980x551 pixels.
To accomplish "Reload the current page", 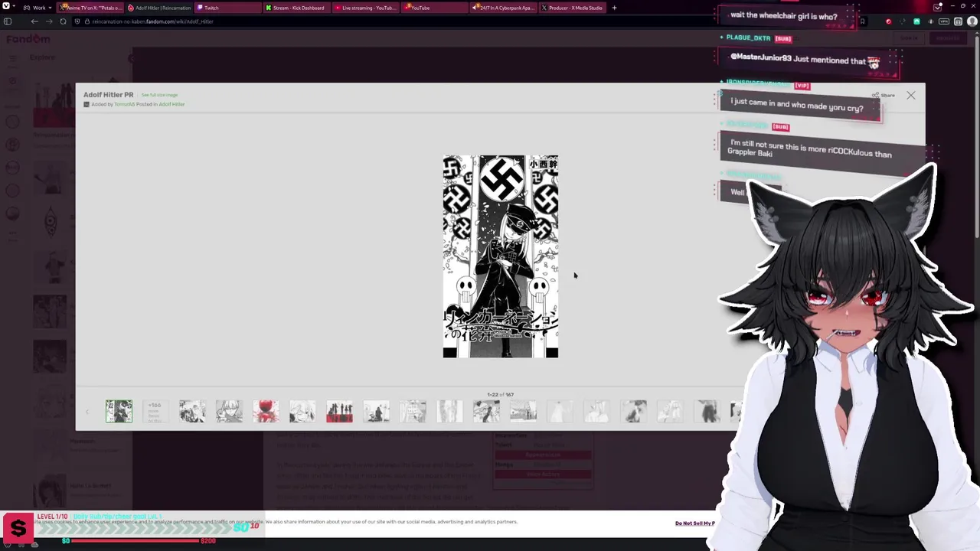I will (63, 21).
